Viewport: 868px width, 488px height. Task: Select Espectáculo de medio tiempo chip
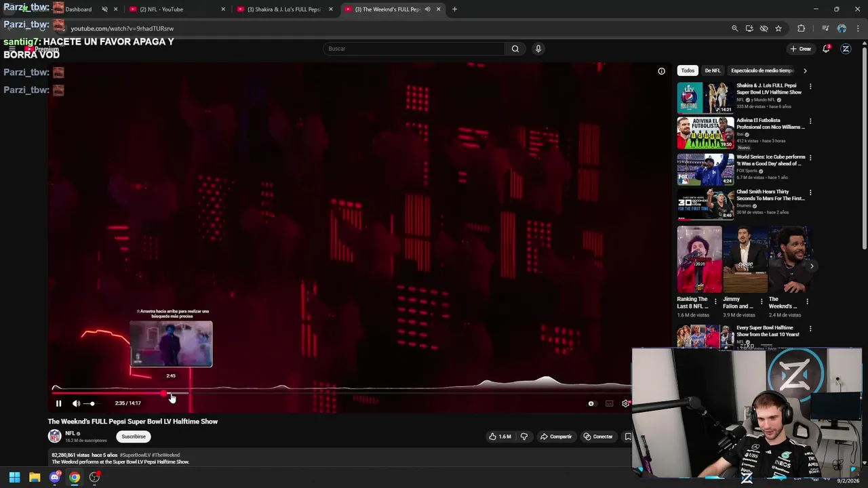point(762,70)
